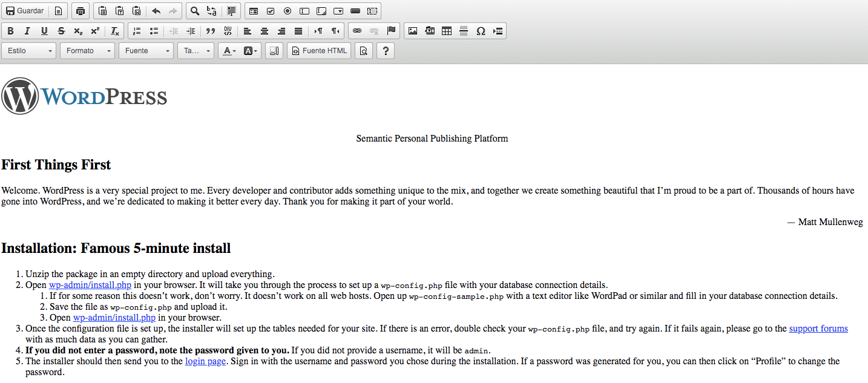Open the Replace tool
The width and height of the screenshot is (868, 383).
coord(212,11)
